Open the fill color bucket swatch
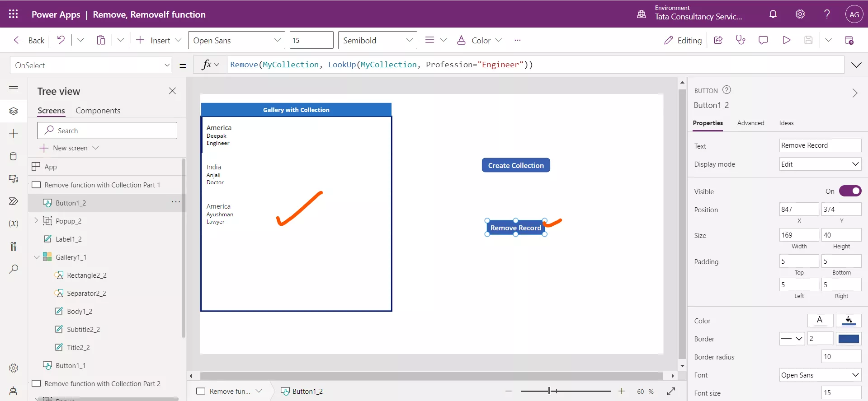The width and height of the screenshot is (868, 401). (849, 320)
